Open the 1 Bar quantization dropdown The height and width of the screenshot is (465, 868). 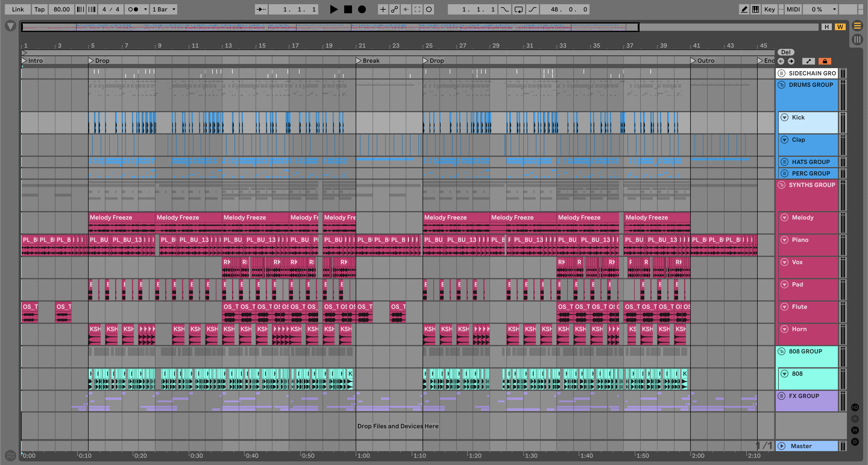tap(164, 9)
